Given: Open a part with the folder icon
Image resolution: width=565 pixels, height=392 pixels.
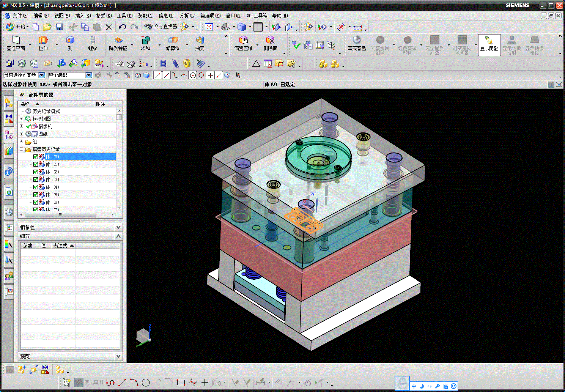Looking at the screenshot, I should 47,27.
